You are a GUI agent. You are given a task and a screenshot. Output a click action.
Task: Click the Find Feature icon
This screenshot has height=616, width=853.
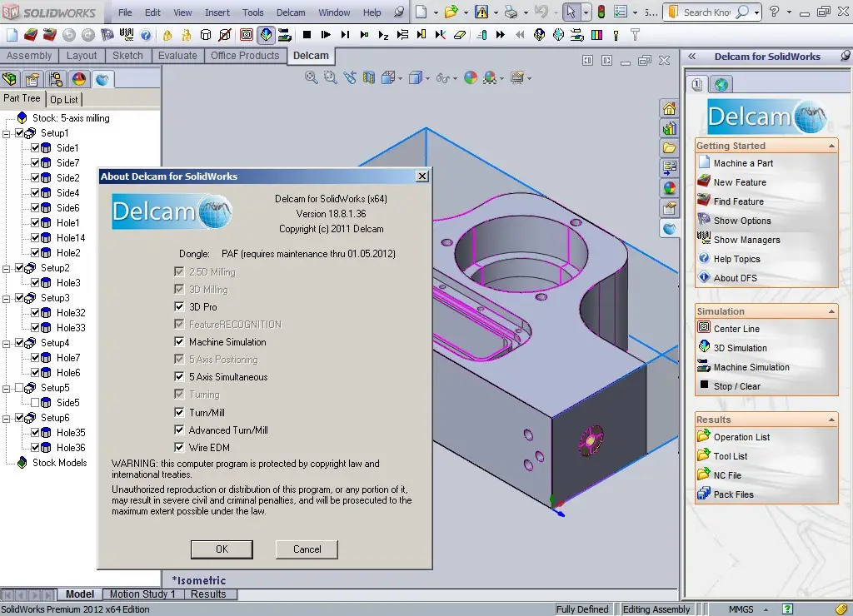click(704, 201)
